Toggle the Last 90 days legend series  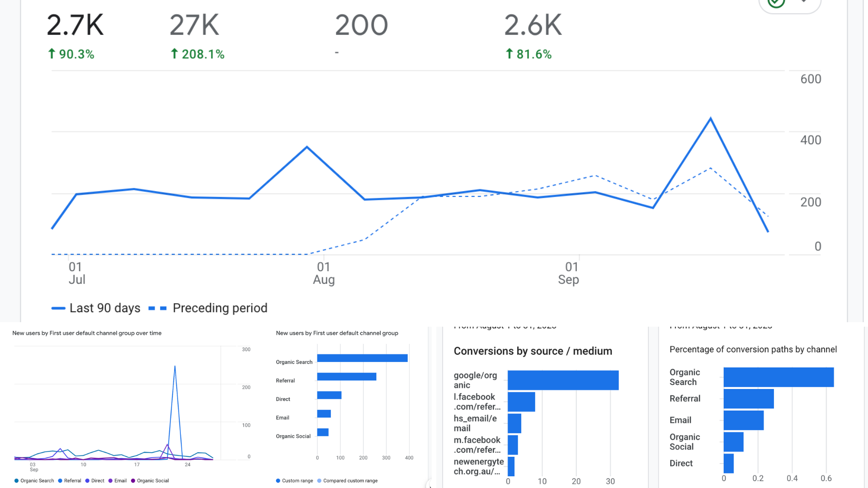(96, 308)
